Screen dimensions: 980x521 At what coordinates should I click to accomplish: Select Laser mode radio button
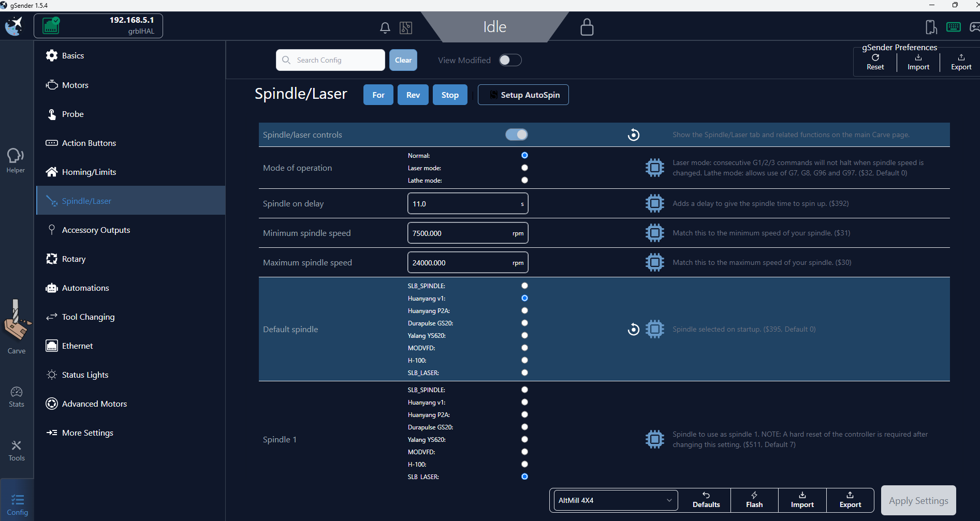point(524,168)
